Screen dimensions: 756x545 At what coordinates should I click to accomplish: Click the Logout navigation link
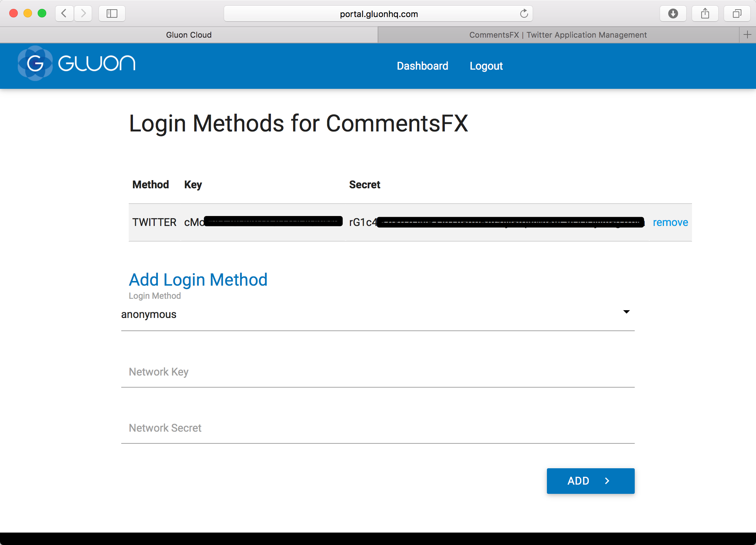point(486,66)
